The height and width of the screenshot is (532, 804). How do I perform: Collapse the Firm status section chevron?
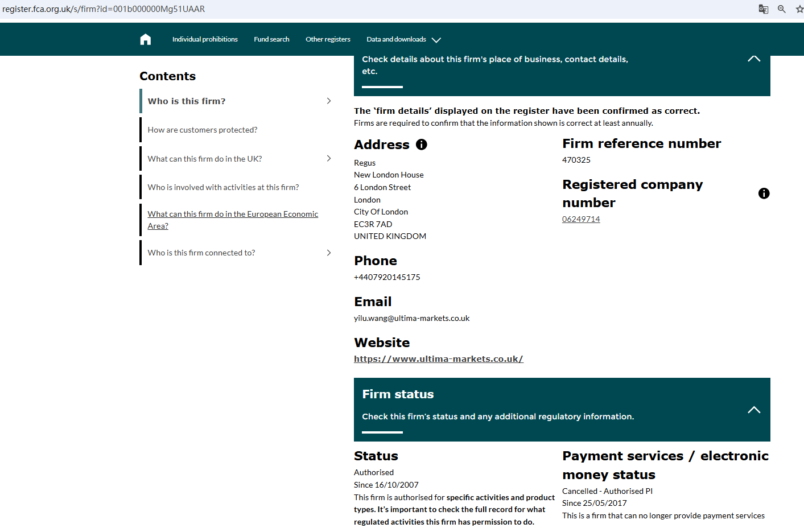click(754, 410)
